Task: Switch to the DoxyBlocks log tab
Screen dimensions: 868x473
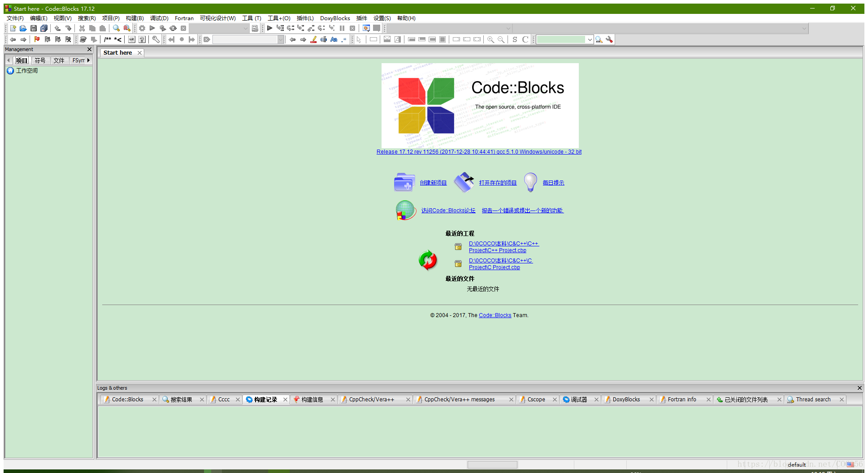Action: (625, 399)
